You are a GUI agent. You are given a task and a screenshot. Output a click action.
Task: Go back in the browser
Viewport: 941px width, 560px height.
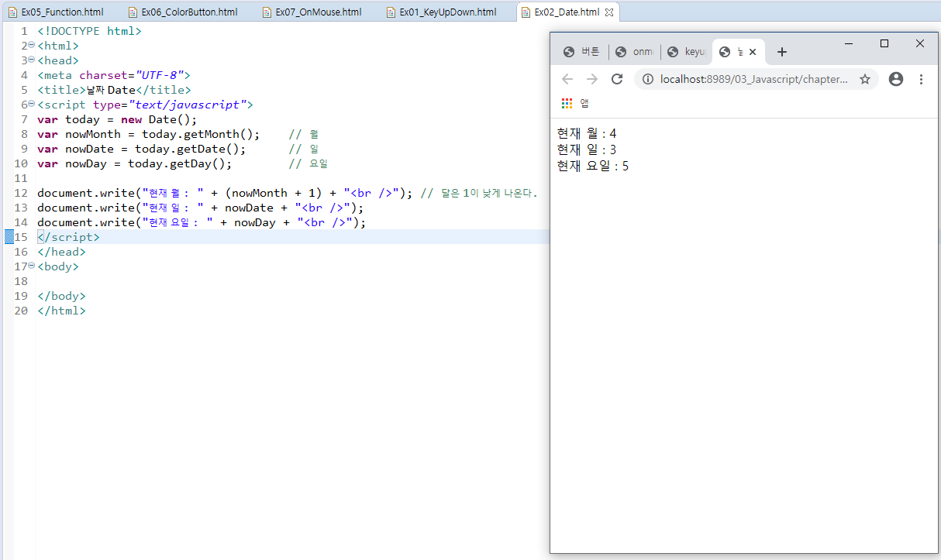(567, 79)
